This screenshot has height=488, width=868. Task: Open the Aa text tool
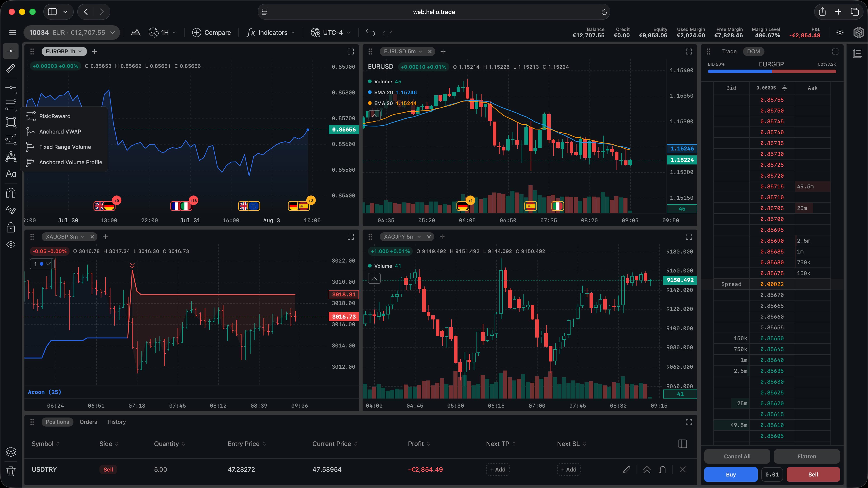tap(11, 174)
